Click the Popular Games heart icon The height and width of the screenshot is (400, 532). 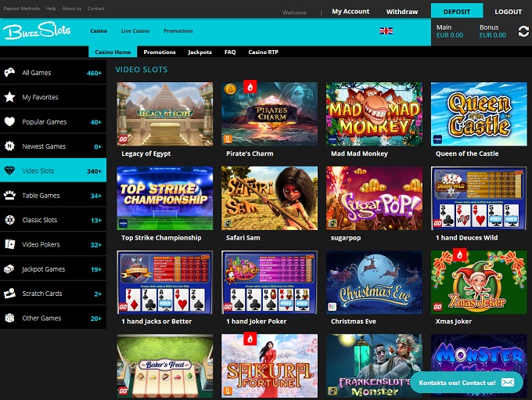point(9,122)
